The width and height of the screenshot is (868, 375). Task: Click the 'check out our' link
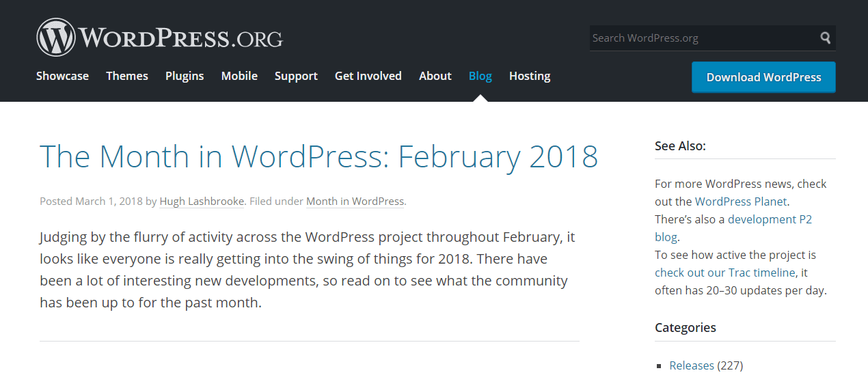click(x=690, y=273)
